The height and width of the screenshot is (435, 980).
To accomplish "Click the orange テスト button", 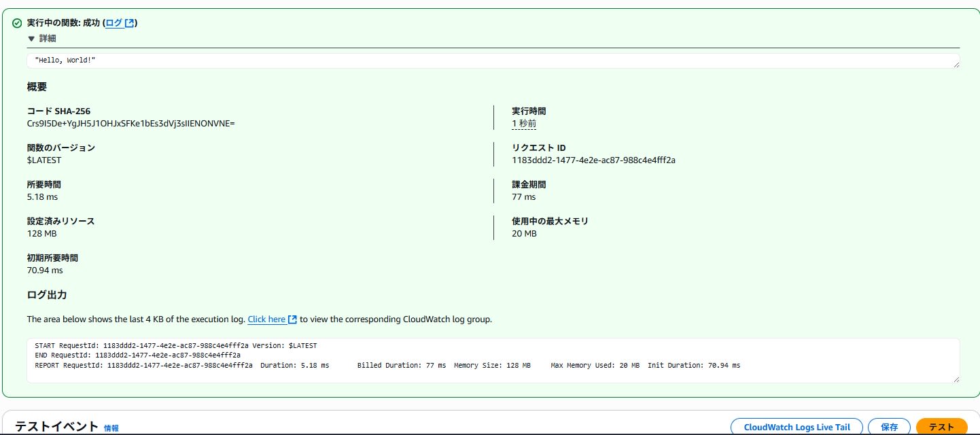I will (x=941, y=427).
